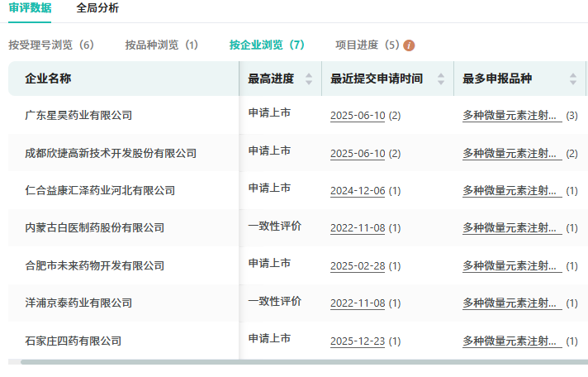Open 2024-12-06 submission date link
Image resolution: width=588 pixels, height=377 pixels.
click(357, 191)
